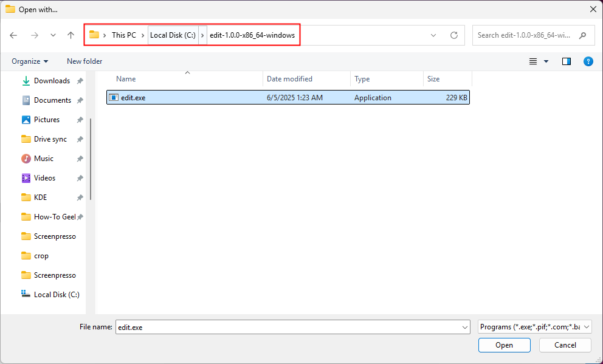This screenshot has width=603, height=364.
Task: Open the How-To Geek sidebar folder
Action: click(55, 217)
